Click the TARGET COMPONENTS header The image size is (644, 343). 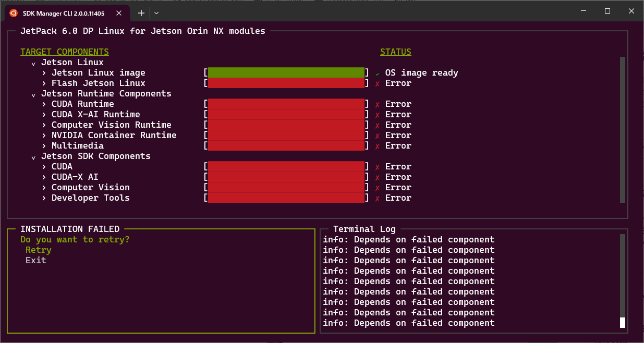pos(64,52)
